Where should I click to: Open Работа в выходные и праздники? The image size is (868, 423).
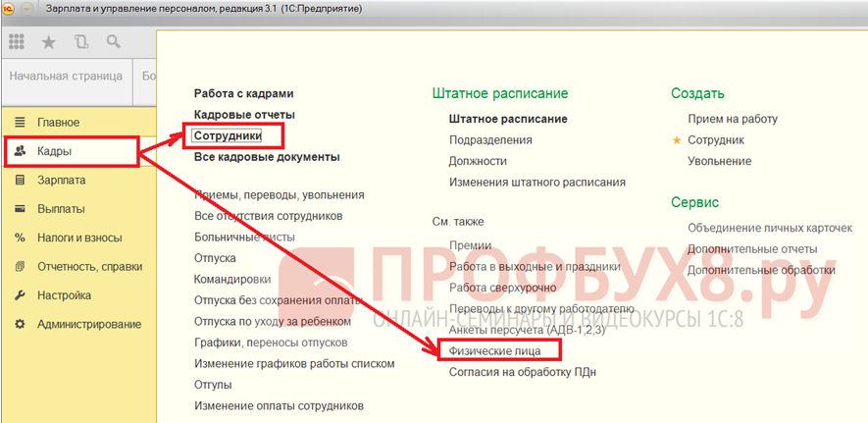pos(535,266)
